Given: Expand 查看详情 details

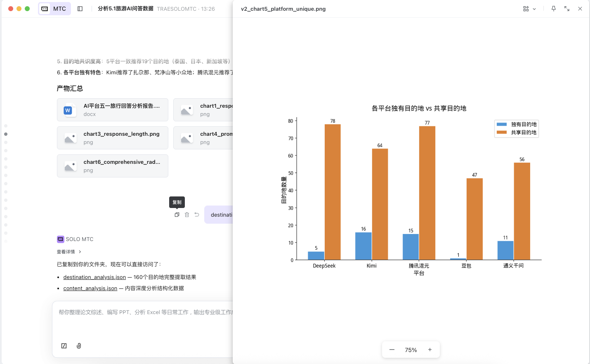Looking at the screenshot, I should (x=69, y=252).
